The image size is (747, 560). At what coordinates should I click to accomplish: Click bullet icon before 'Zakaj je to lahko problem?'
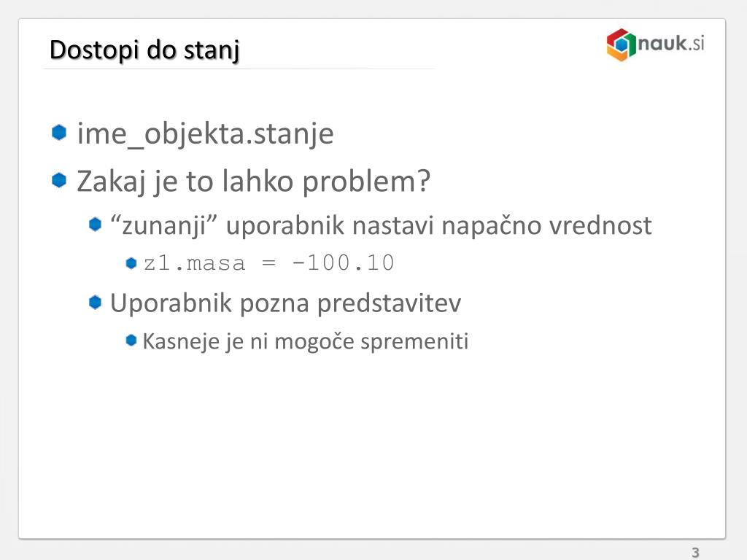pyautogui.click(x=59, y=180)
